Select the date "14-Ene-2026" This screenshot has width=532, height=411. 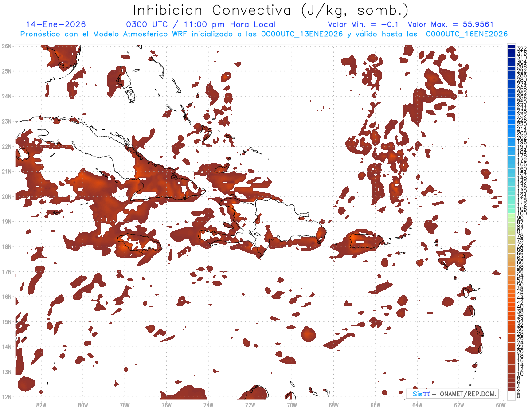pos(56,24)
